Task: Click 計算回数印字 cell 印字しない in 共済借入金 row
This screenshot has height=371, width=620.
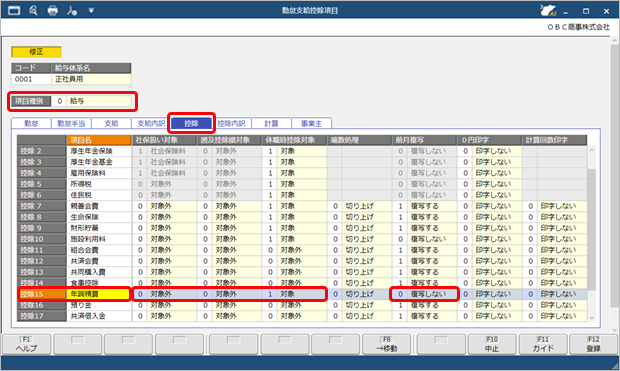Action: (562, 316)
